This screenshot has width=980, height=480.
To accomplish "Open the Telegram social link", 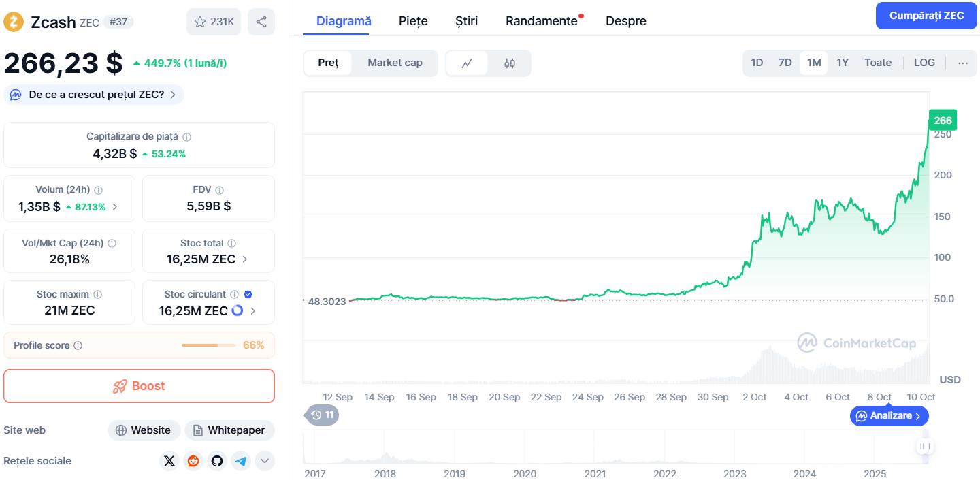I will click(x=241, y=461).
